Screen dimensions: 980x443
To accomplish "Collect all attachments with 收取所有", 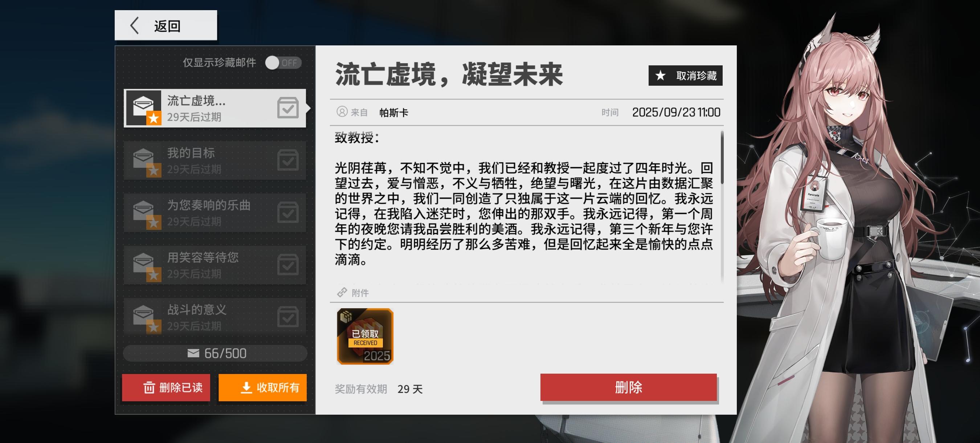I will 262,387.
